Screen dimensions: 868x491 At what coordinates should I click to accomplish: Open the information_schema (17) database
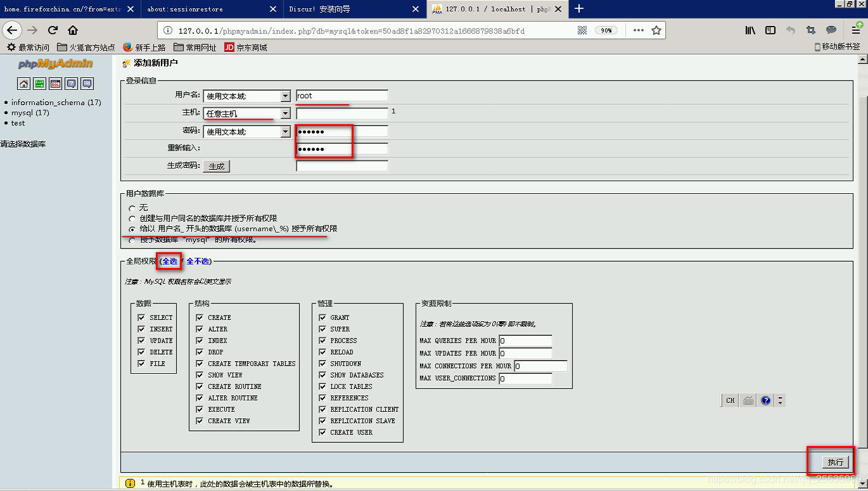[56, 102]
